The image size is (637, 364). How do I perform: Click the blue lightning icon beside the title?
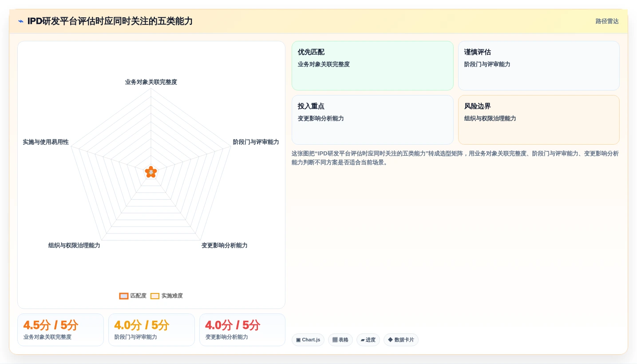21,21
